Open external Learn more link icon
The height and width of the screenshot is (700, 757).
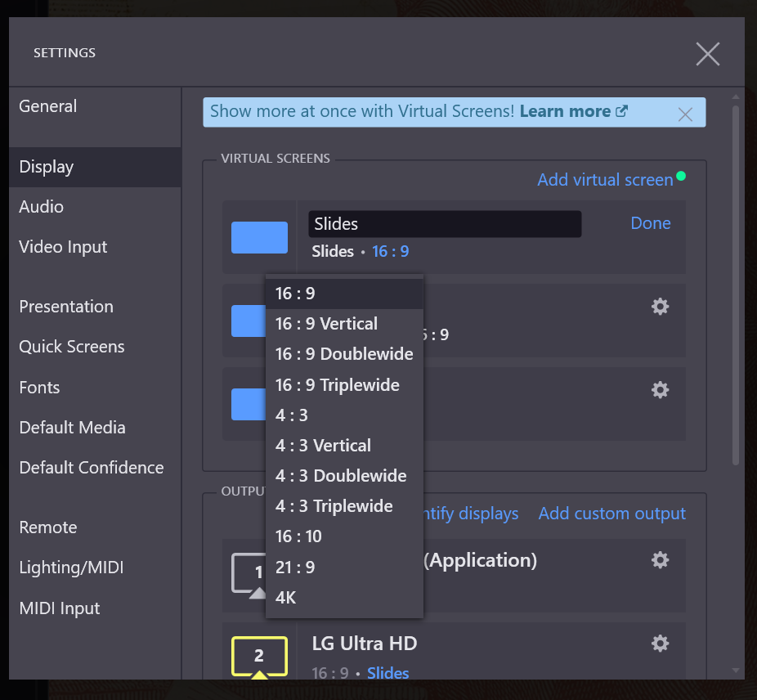[x=622, y=111]
